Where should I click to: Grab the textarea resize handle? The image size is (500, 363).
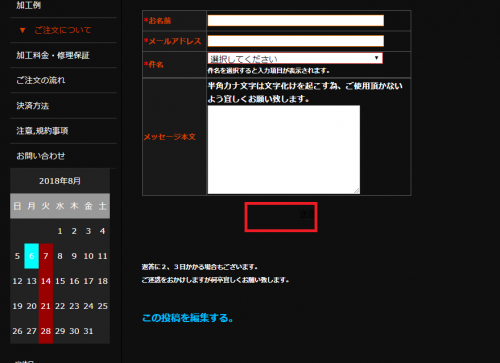coord(357,191)
